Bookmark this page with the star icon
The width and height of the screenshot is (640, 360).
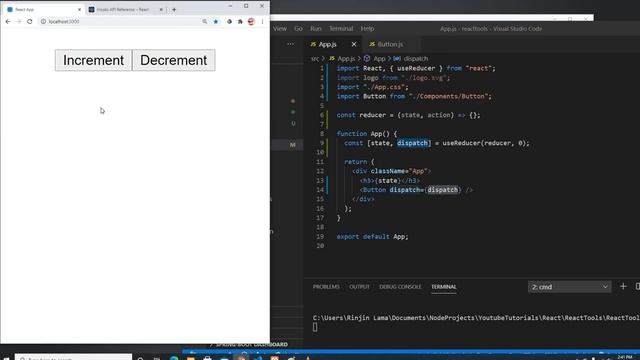(x=216, y=22)
